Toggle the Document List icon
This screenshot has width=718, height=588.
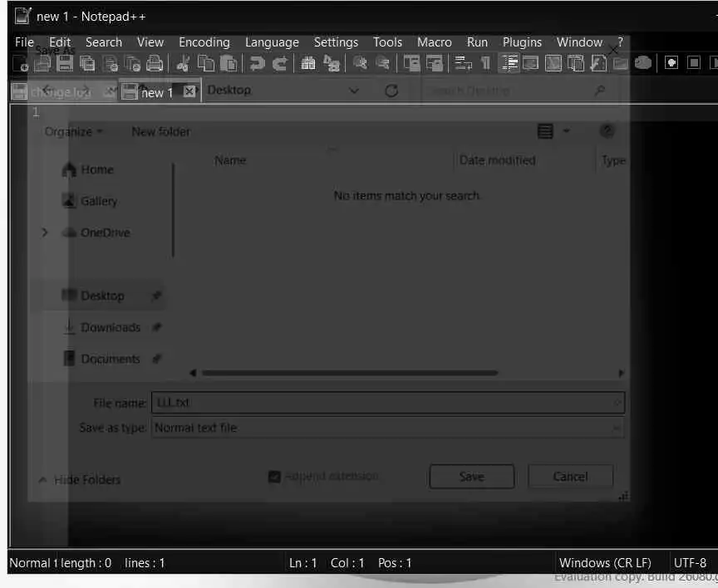point(576,63)
